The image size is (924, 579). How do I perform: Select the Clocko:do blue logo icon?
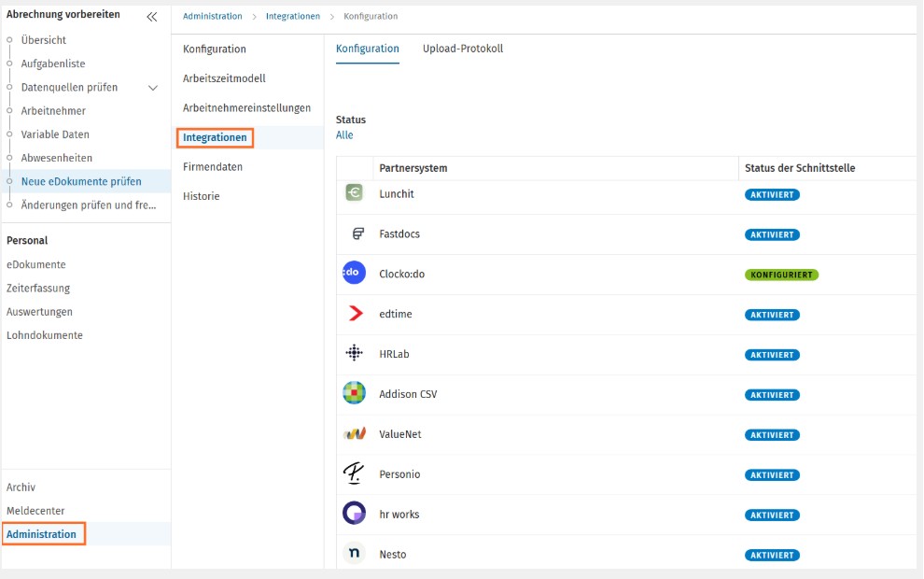tap(354, 273)
